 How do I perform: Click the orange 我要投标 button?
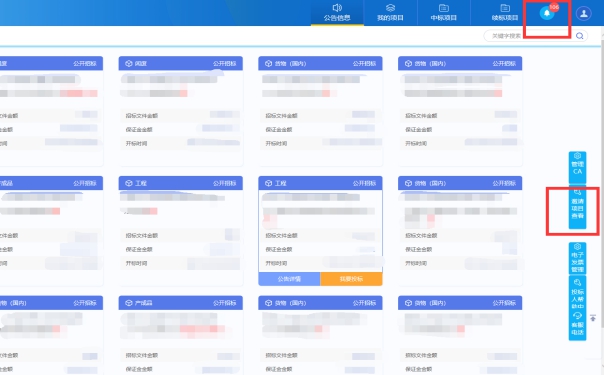(x=351, y=279)
